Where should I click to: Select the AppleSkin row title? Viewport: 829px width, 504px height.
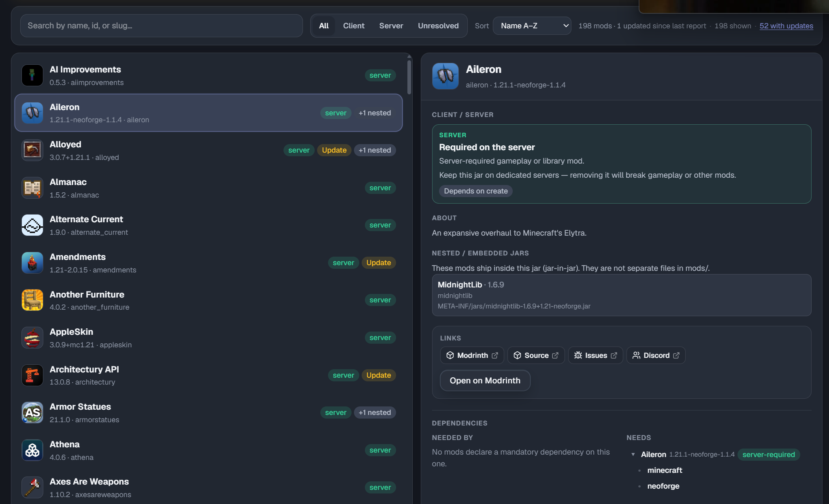[x=71, y=332]
